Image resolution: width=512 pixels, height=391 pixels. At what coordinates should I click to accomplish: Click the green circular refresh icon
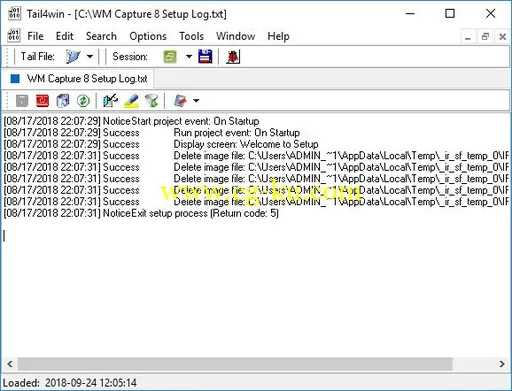point(83,101)
